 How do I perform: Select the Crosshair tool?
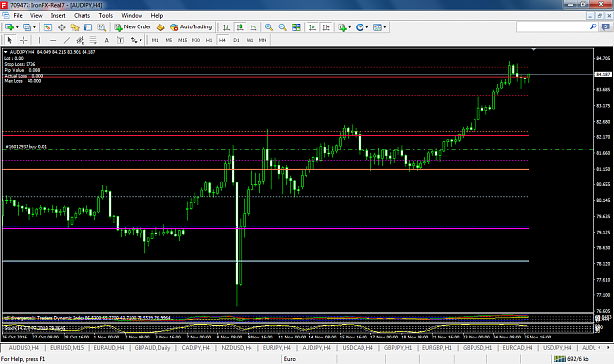(x=24, y=40)
